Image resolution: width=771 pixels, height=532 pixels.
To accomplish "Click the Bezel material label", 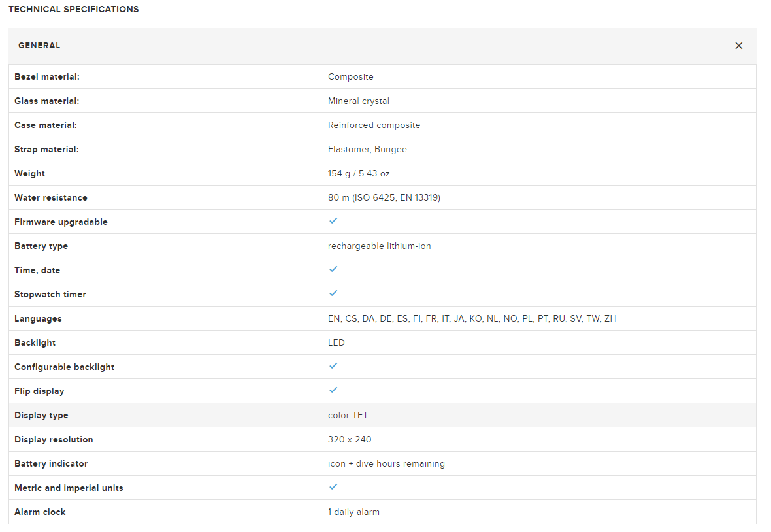I will [46, 77].
